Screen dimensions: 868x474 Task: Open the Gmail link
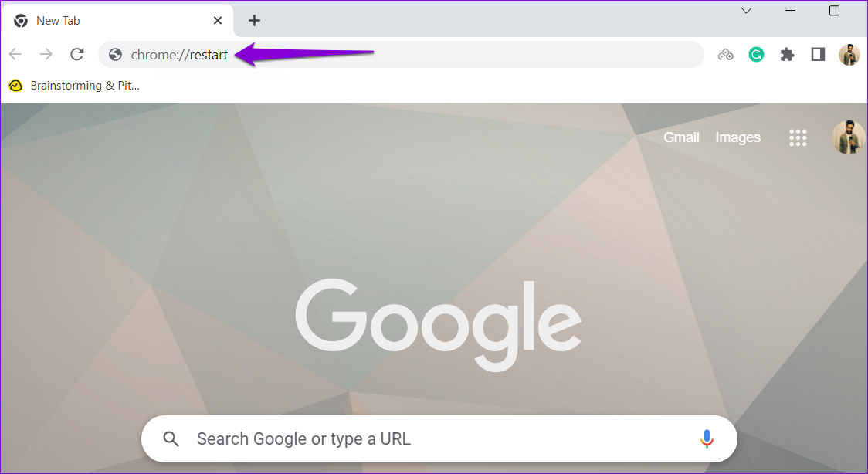(x=681, y=137)
